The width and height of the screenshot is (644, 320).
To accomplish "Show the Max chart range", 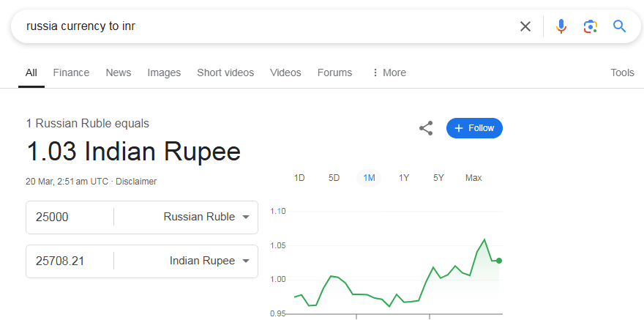I will 473,178.
